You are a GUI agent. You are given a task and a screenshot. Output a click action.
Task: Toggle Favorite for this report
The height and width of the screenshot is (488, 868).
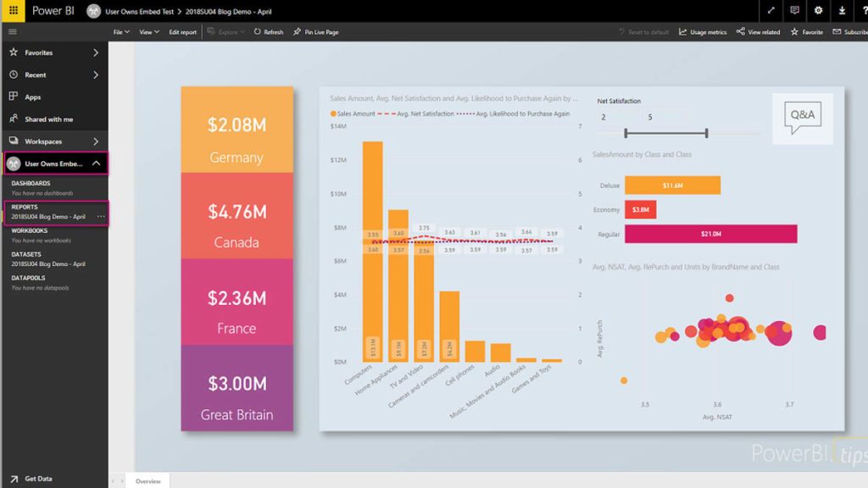click(807, 31)
